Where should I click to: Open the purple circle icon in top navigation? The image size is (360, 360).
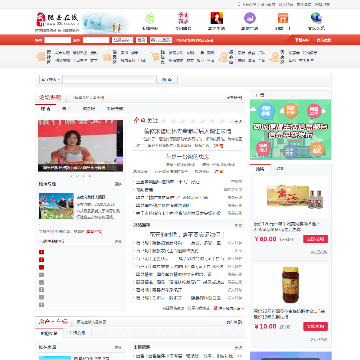click(x=250, y=18)
